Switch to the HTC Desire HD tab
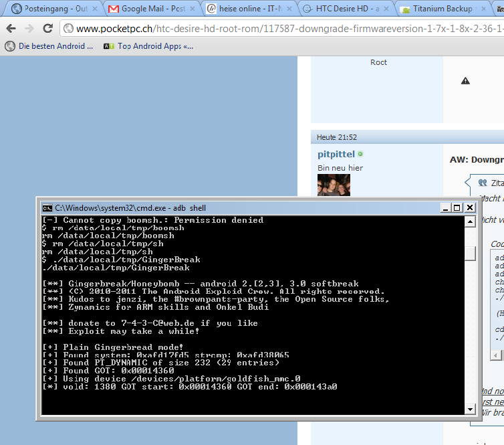Screen dimensions: 504x445 [x=346, y=9]
